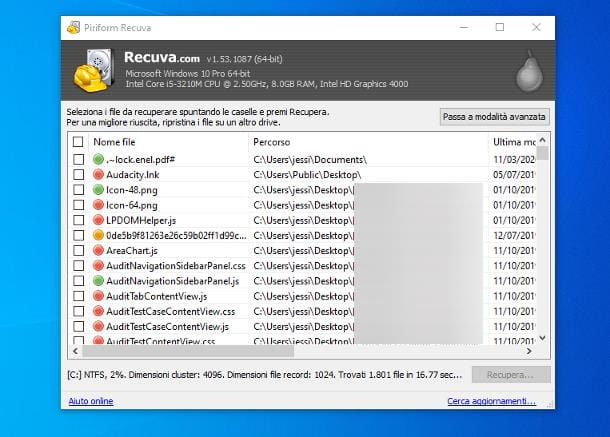The height and width of the screenshot is (437, 610).
Task: Click green status dot of Icon-48.png
Action: tap(98, 190)
